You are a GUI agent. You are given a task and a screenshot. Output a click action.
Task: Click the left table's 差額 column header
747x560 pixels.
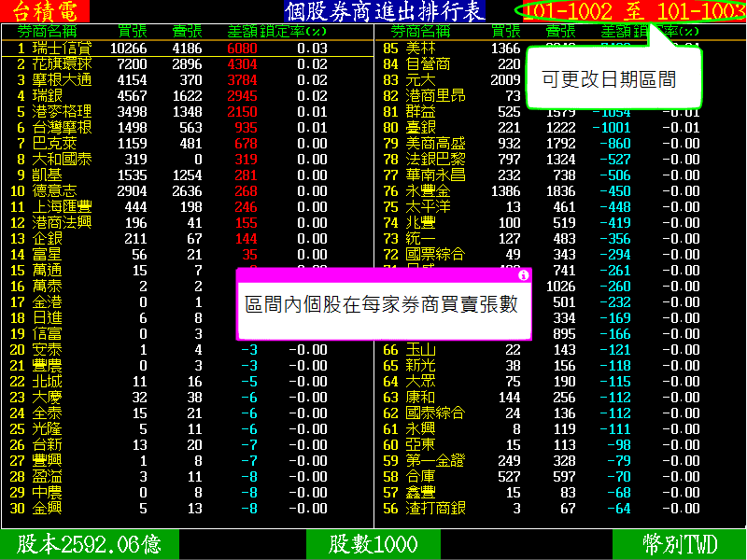point(243,32)
